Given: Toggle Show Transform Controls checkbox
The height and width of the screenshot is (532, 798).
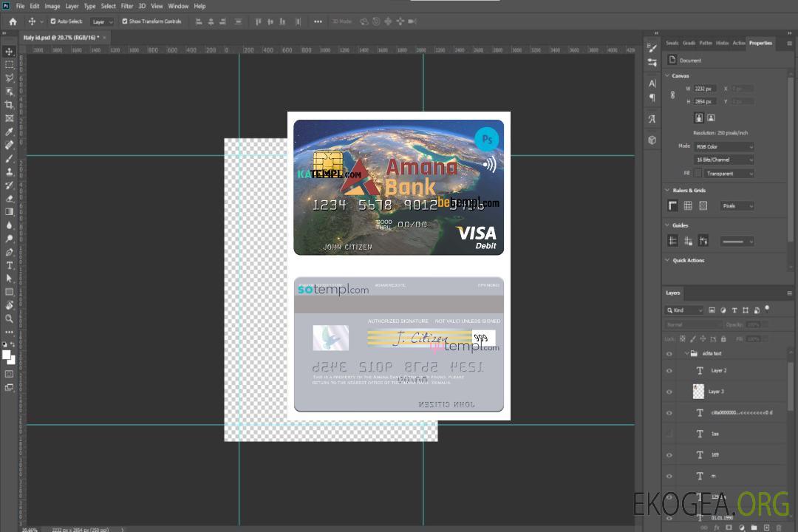Looking at the screenshot, I should pos(125,21).
